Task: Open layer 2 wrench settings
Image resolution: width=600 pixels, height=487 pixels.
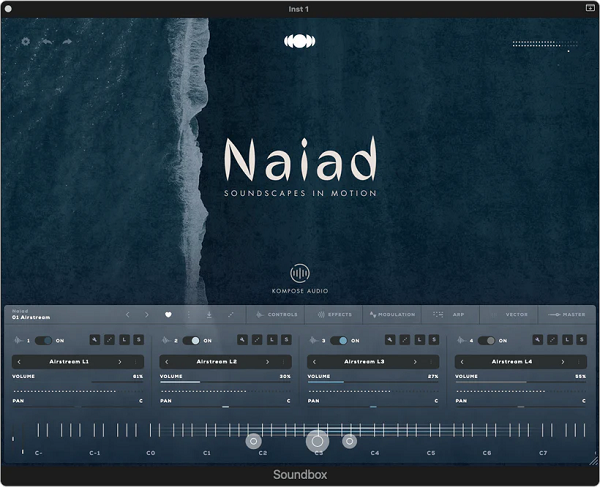Action: 242,340
